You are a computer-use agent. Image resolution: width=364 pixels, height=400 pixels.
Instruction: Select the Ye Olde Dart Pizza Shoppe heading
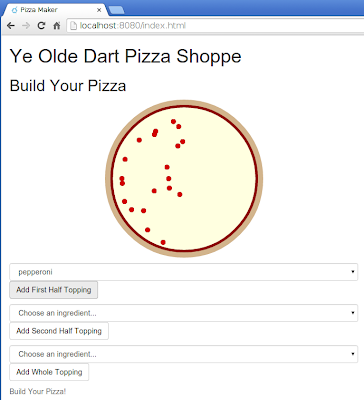(x=125, y=56)
